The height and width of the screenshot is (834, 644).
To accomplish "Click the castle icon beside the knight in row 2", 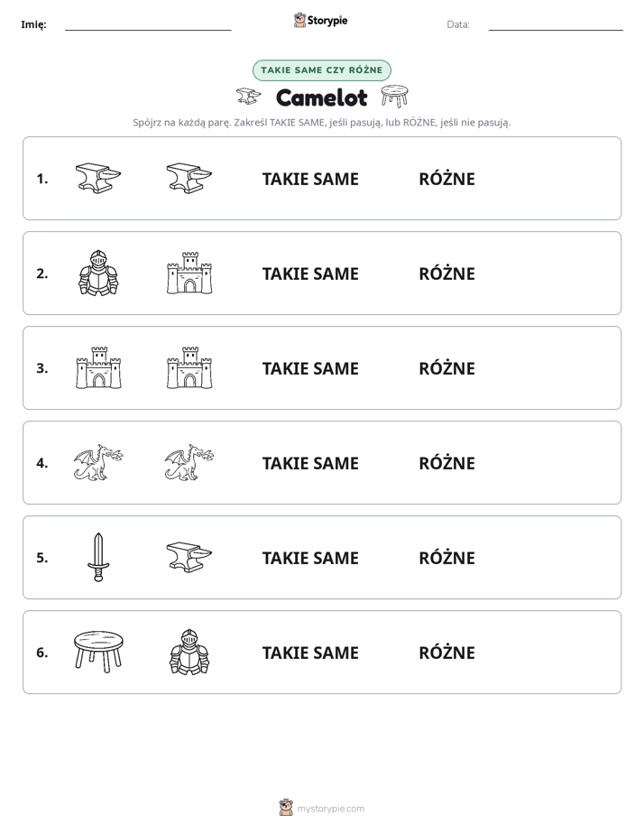I will point(189,273).
